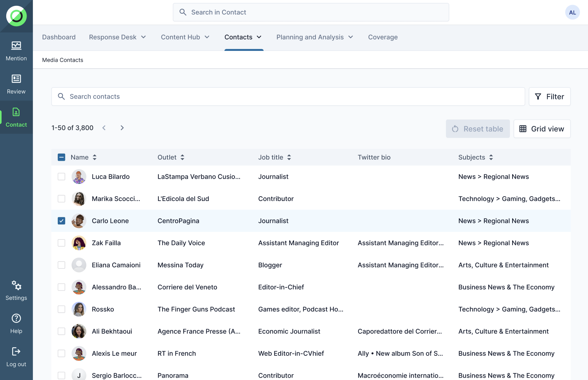Open the Dashboard tab
This screenshot has height=380, width=588.
tap(59, 37)
